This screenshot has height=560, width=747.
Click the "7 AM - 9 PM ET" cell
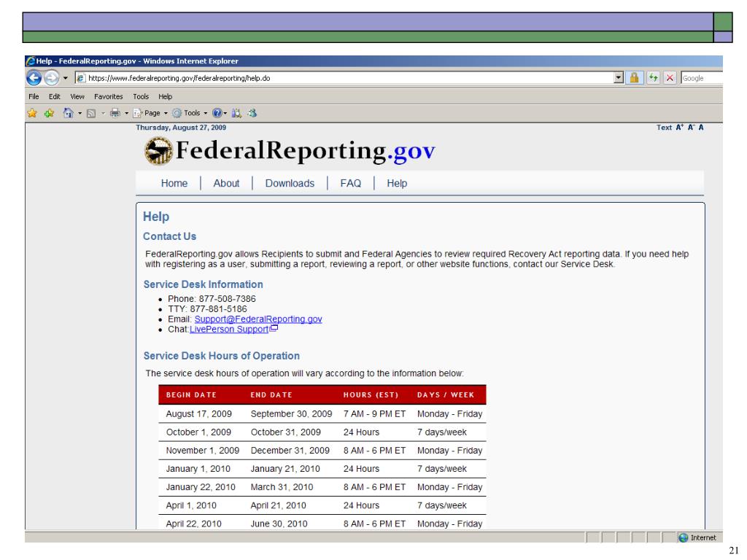374,414
